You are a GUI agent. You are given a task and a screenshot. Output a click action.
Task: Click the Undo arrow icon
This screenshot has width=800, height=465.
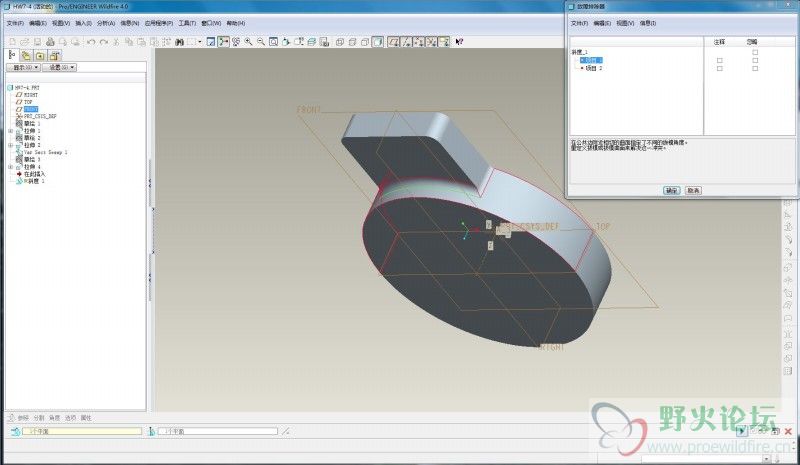pos(91,42)
